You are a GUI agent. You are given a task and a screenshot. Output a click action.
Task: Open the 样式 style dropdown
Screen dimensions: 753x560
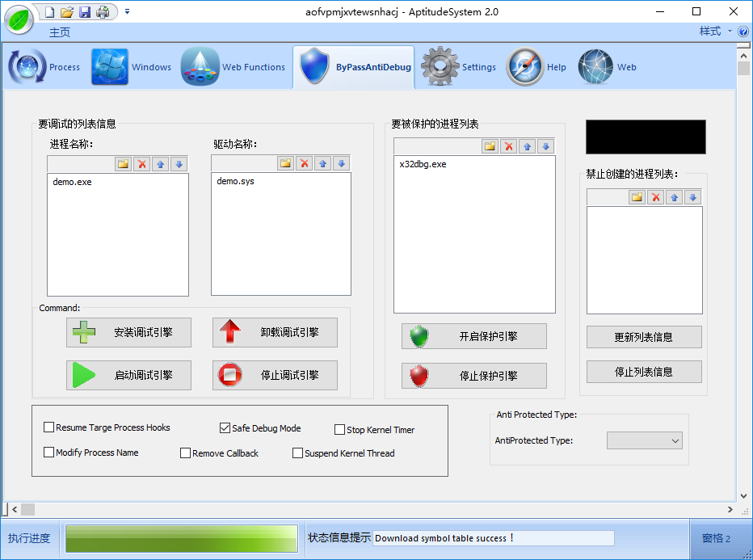[715, 32]
